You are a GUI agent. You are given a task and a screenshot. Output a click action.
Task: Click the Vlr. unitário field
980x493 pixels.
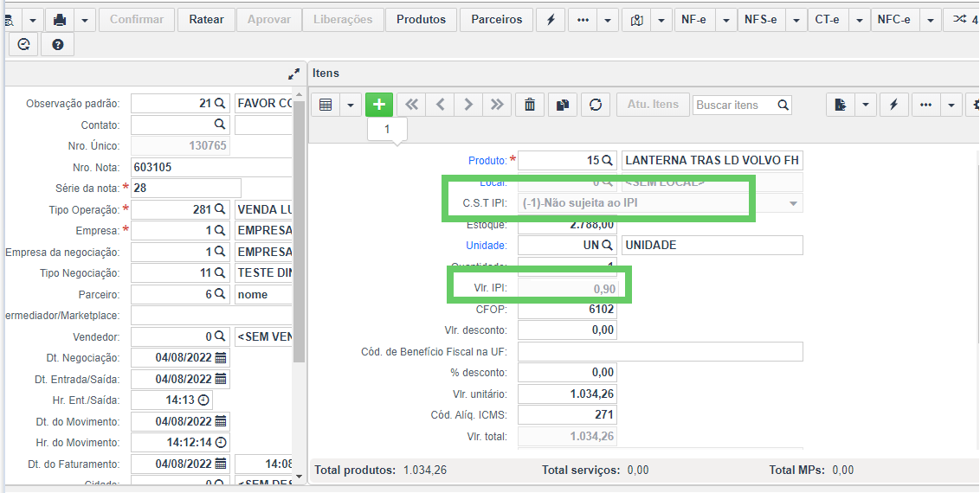pos(568,394)
